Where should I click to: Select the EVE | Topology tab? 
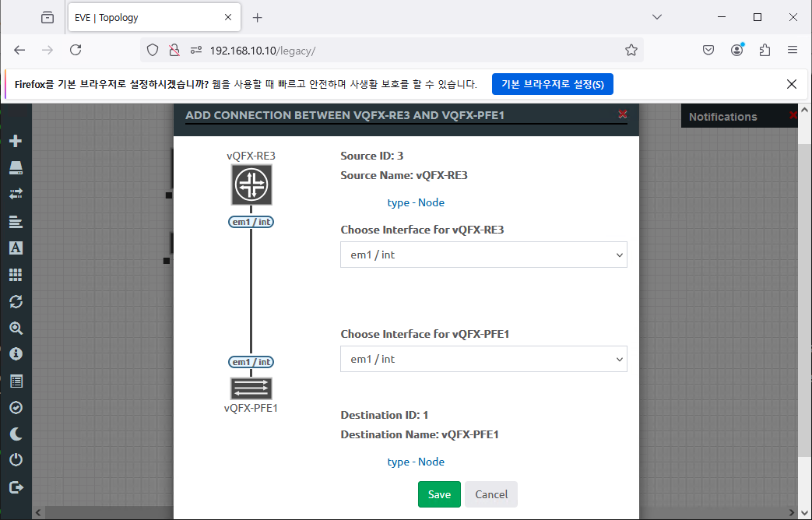(x=154, y=18)
